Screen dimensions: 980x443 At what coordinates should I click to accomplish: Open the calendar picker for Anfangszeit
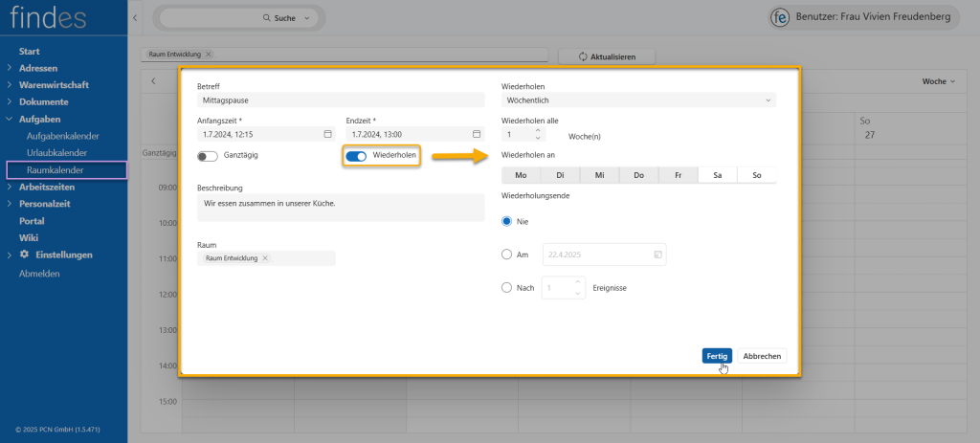pyautogui.click(x=327, y=134)
